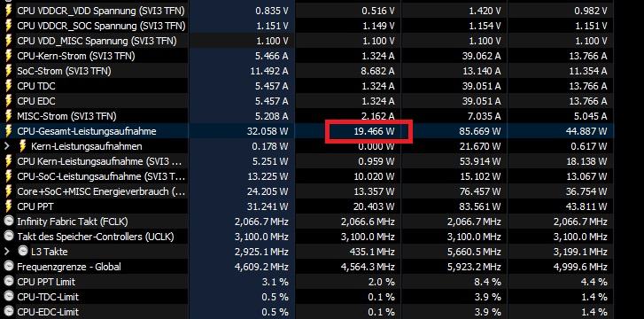The width and height of the screenshot is (644, 319).
Task: Click the lightning icon beside CPU PPT
Action: coord(8,206)
